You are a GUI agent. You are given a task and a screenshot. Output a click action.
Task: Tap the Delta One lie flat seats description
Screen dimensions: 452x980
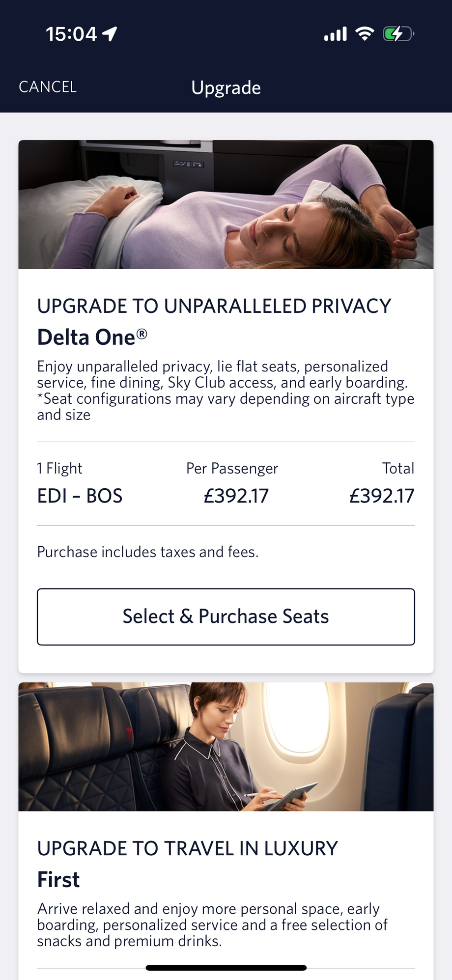[x=226, y=391]
